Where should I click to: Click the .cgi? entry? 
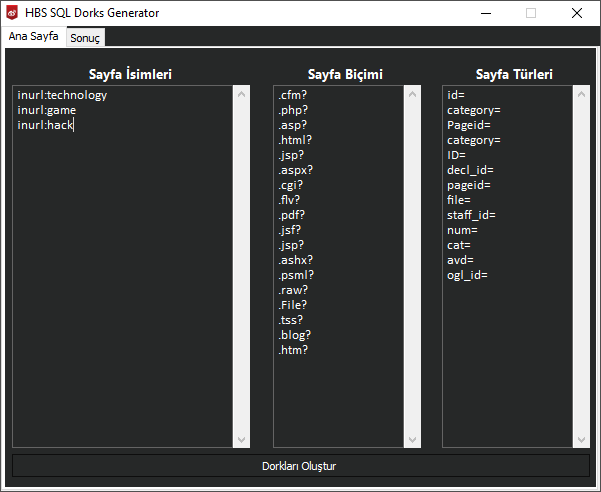click(x=291, y=185)
